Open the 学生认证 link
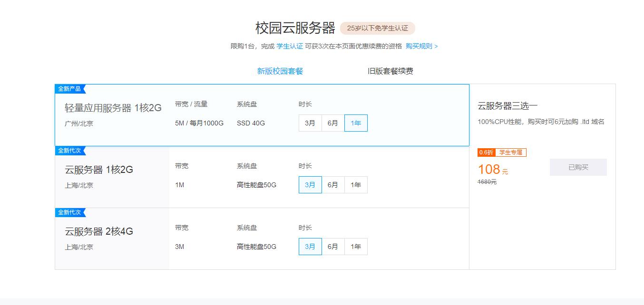This screenshot has width=644, height=305. pos(290,46)
